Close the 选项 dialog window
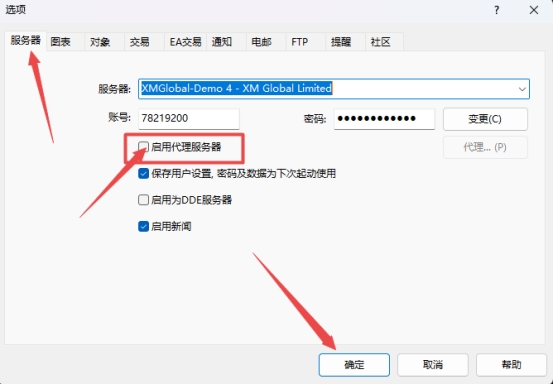 pos(534,10)
